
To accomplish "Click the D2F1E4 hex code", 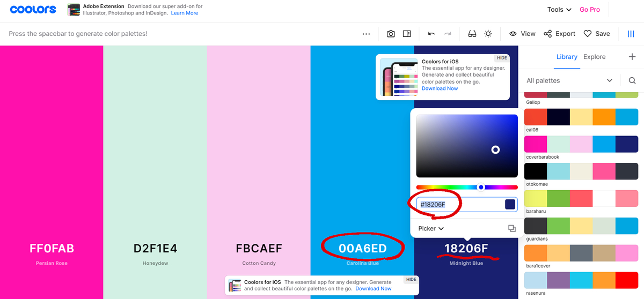I will pyautogui.click(x=155, y=249).
